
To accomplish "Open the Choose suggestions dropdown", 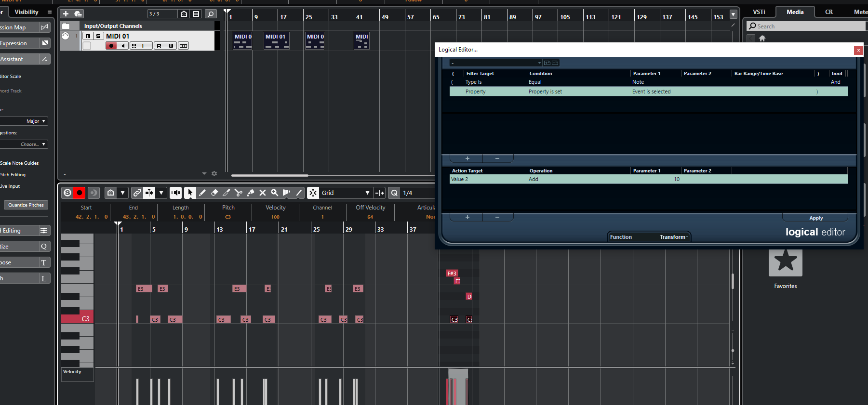I will [24, 144].
